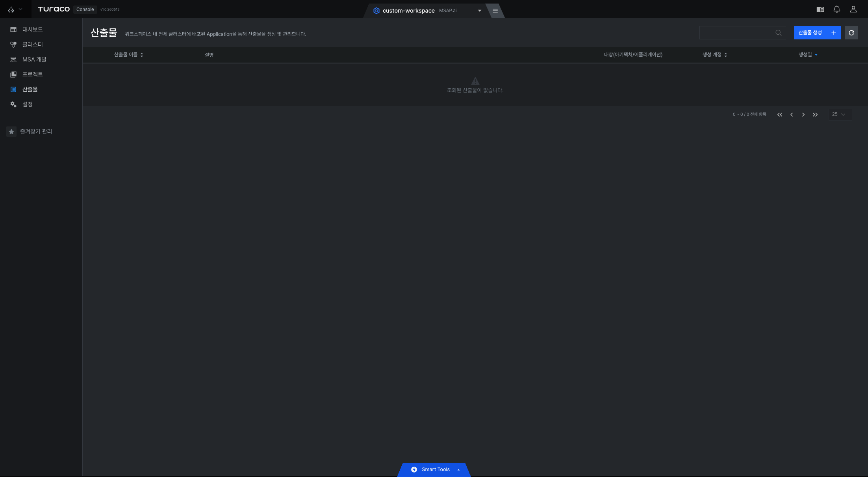Click the search magnifier icon
Screen dimensions: 868x477
(x=779, y=33)
